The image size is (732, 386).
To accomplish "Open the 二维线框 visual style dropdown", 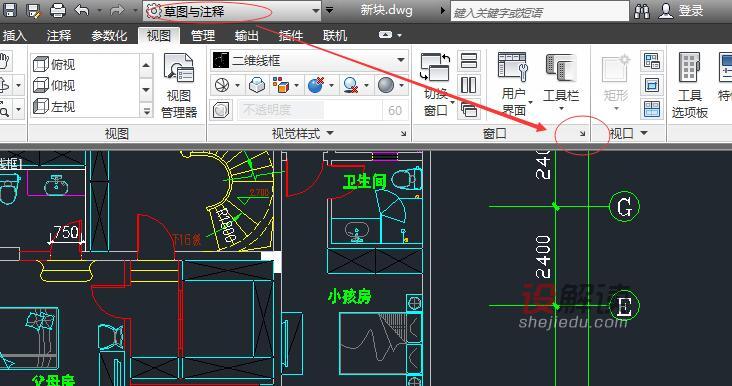I will [x=309, y=60].
